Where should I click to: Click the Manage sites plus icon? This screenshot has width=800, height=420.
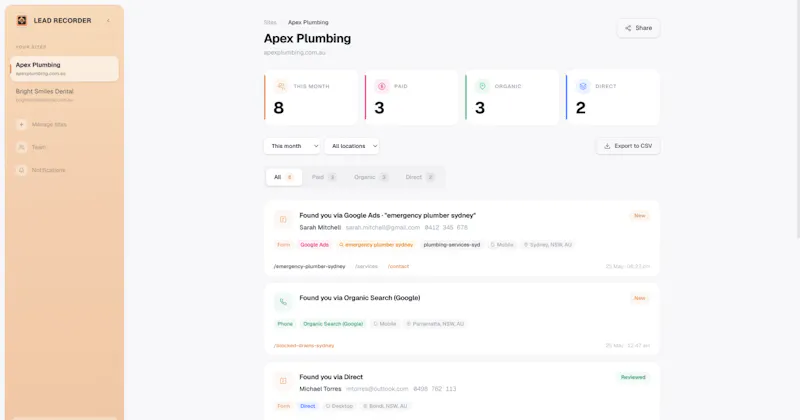(x=21, y=125)
